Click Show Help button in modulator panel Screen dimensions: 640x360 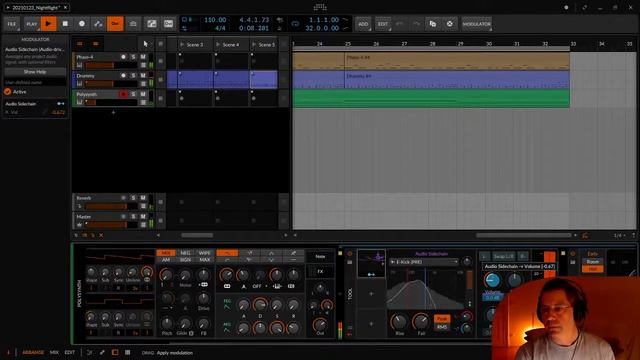click(x=35, y=72)
